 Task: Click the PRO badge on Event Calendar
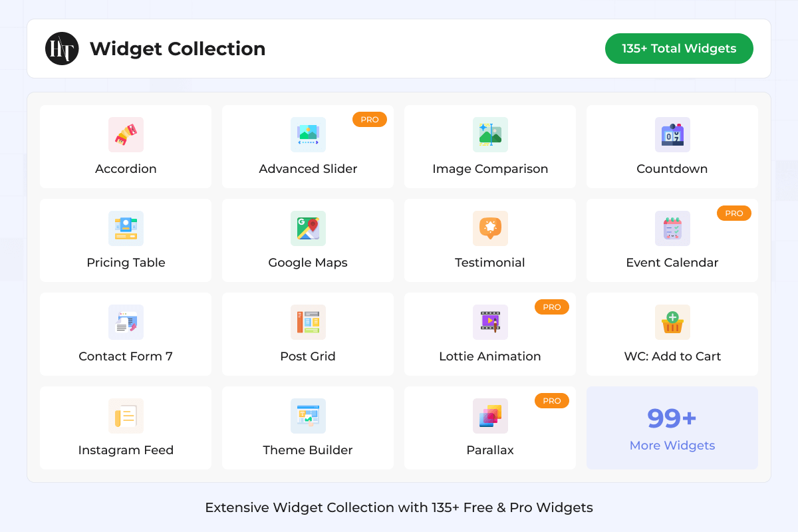click(x=734, y=213)
